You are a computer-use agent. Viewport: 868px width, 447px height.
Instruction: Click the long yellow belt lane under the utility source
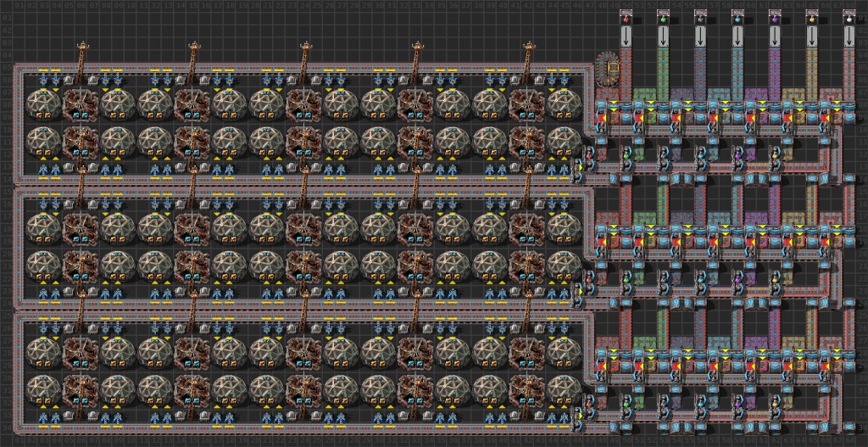click(812, 74)
